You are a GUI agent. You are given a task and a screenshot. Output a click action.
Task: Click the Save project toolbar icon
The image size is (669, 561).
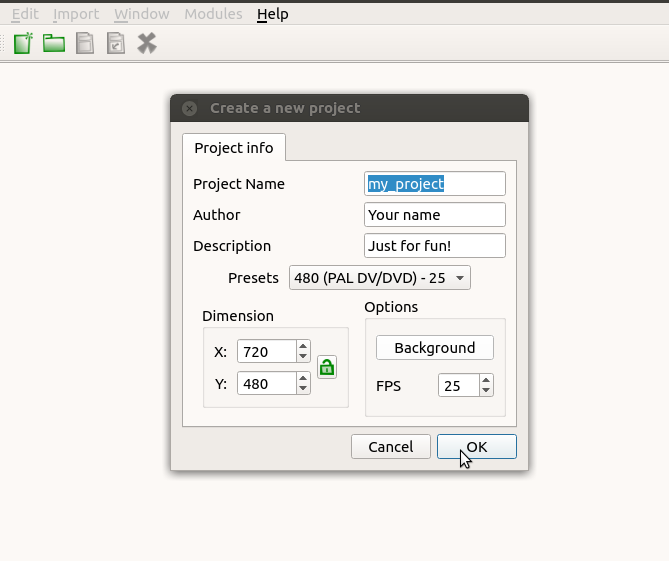[85, 43]
